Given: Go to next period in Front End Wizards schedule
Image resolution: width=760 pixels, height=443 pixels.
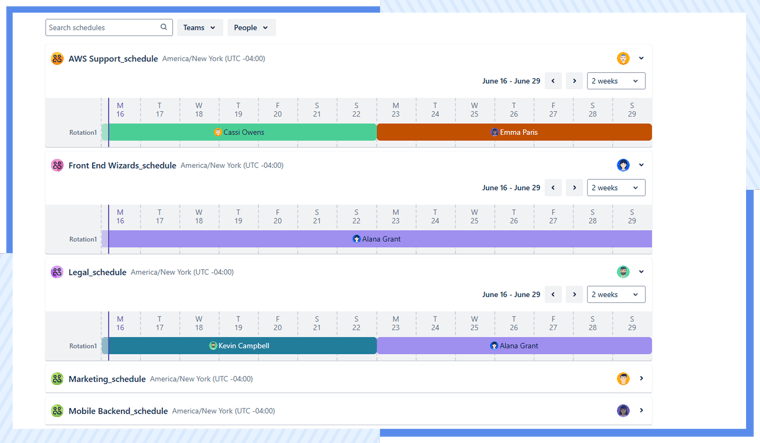Looking at the screenshot, I should [x=574, y=188].
